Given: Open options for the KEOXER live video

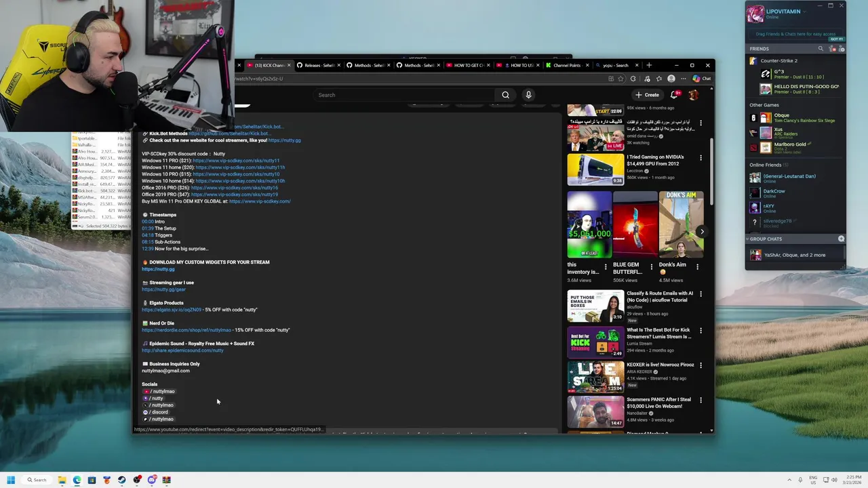Looking at the screenshot, I should [701, 365].
